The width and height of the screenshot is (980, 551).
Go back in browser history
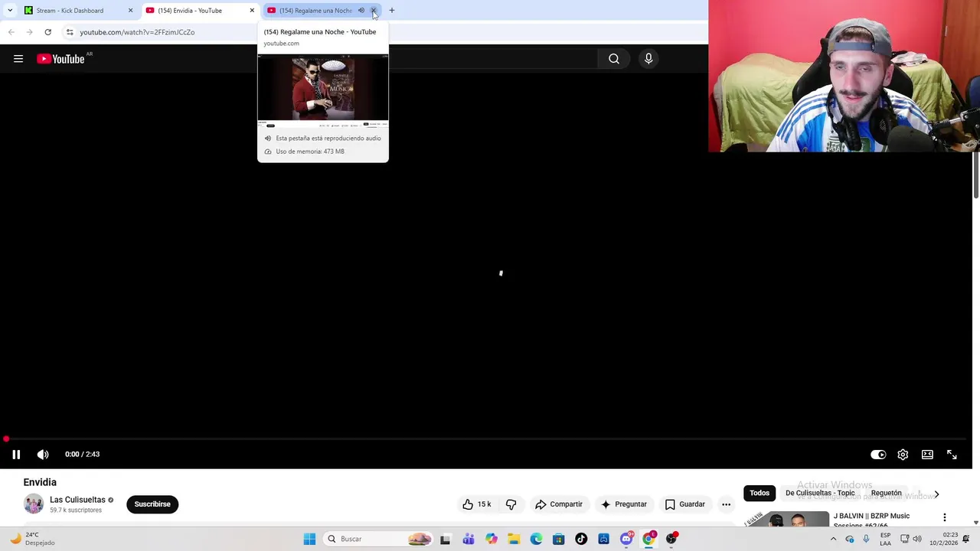pyautogui.click(x=11, y=32)
